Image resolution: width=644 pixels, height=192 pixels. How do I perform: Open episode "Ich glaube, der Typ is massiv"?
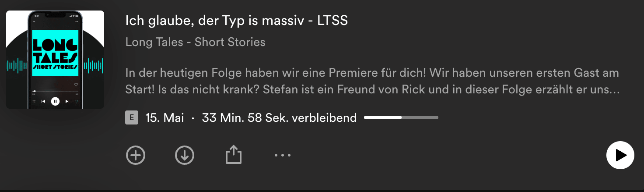click(x=237, y=21)
